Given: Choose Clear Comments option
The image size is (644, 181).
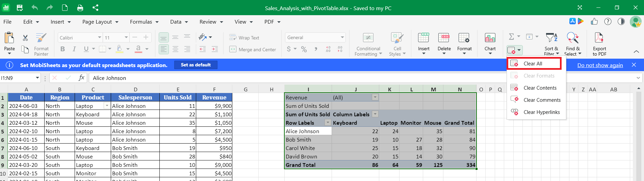Looking at the screenshot, I should coord(536,100).
